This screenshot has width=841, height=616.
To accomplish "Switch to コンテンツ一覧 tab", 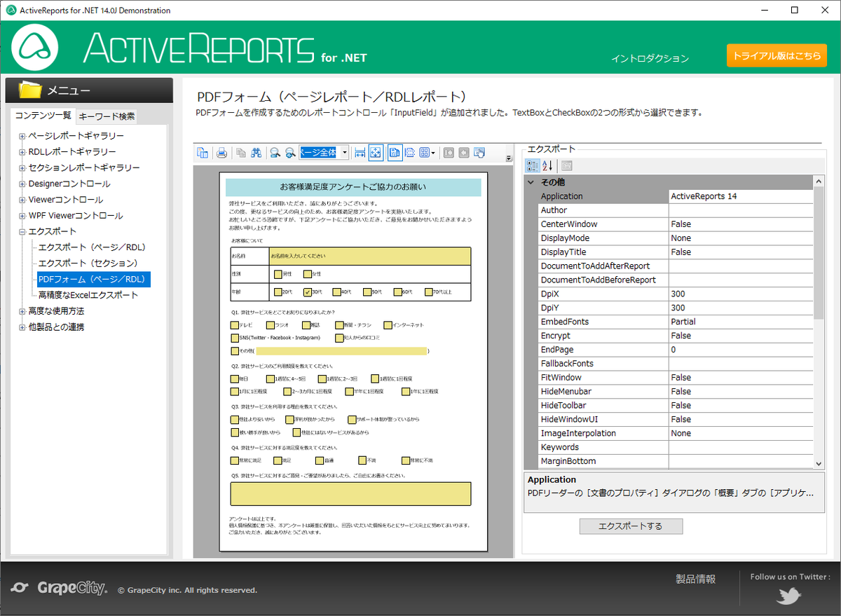I will click(43, 116).
